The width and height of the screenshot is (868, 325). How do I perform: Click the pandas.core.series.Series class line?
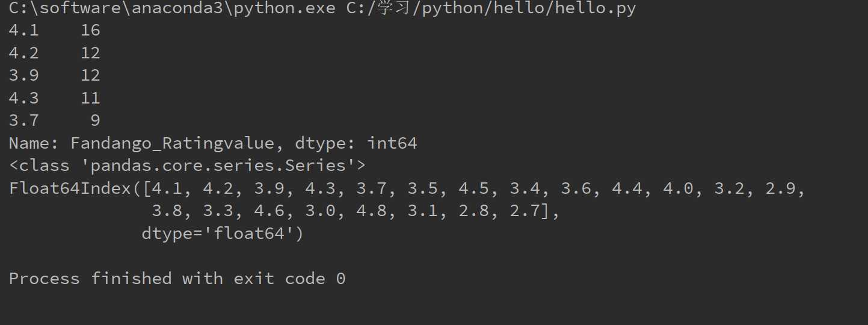click(x=187, y=166)
